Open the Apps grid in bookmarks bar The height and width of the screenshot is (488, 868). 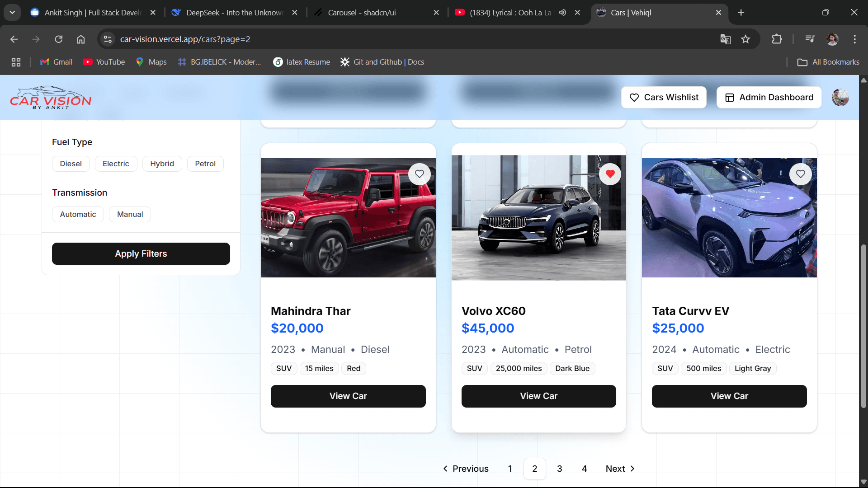click(16, 62)
